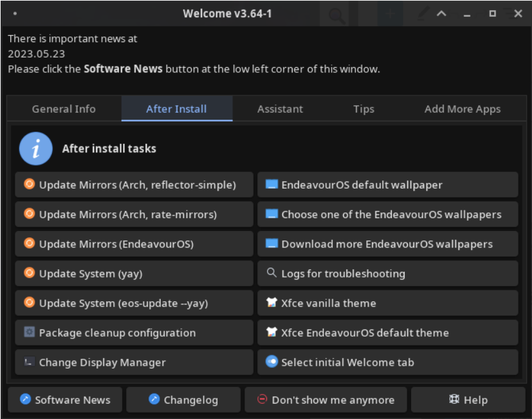Click the blue Changelog link icon
The height and width of the screenshot is (419, 532).
(154, 399)
